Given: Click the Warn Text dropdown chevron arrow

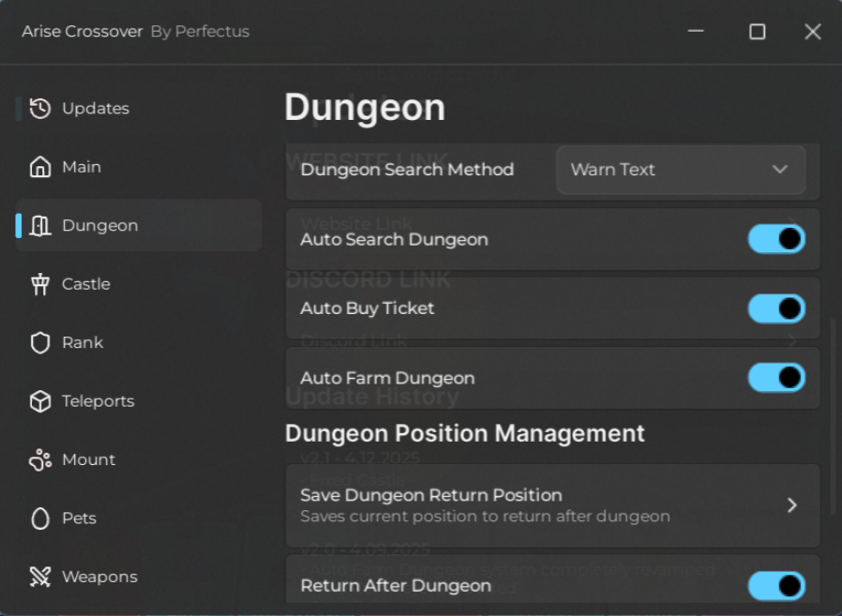Looking at the screenshot, I should [x=780, y=170].
